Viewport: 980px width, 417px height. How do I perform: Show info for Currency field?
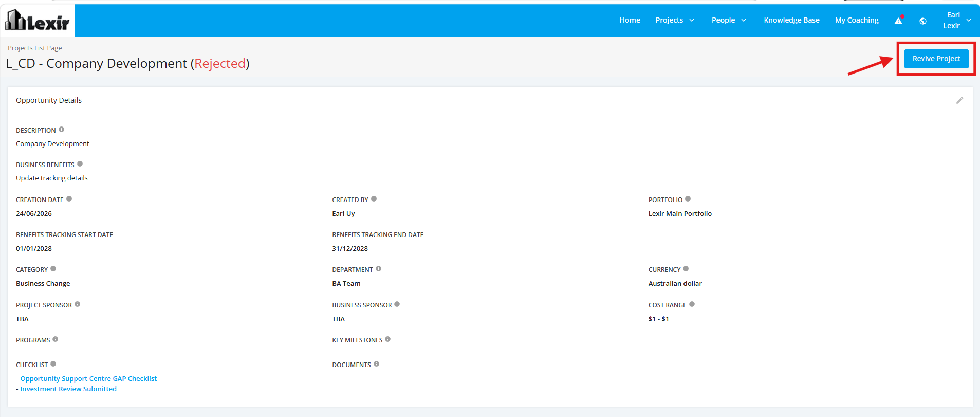(686, 269)
